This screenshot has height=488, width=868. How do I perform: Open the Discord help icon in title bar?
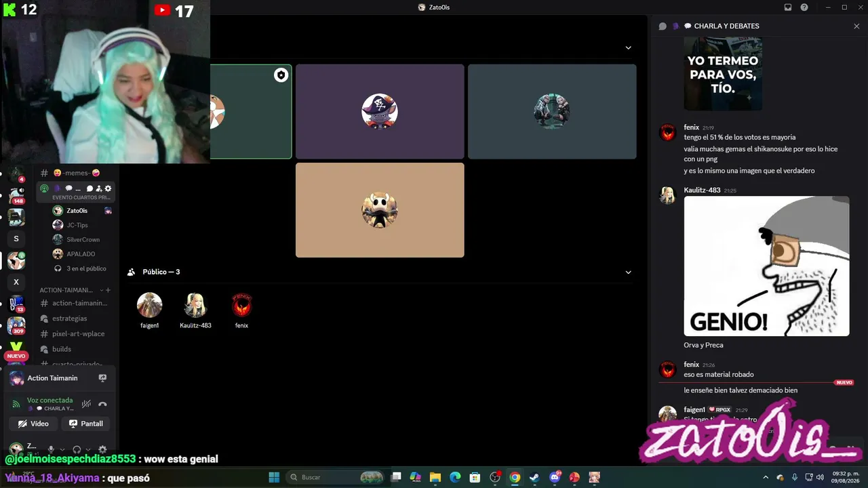click(x=804, y=7)
